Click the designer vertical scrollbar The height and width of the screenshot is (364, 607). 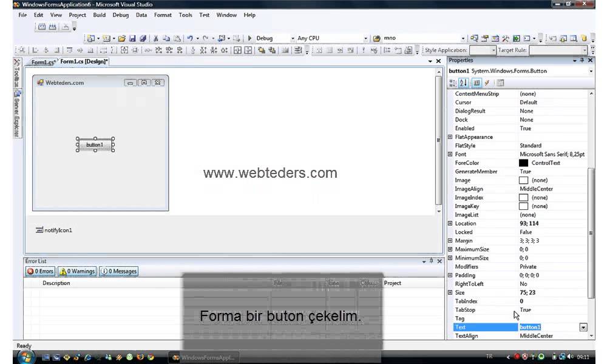coord(439,140)
